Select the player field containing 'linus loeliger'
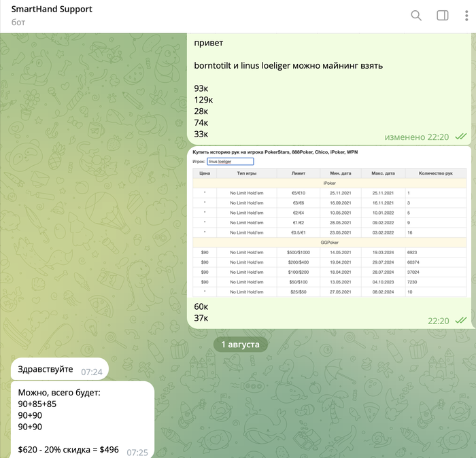Image resolution: width=476 pixels, height=458 pixels. tap(231, 161)
